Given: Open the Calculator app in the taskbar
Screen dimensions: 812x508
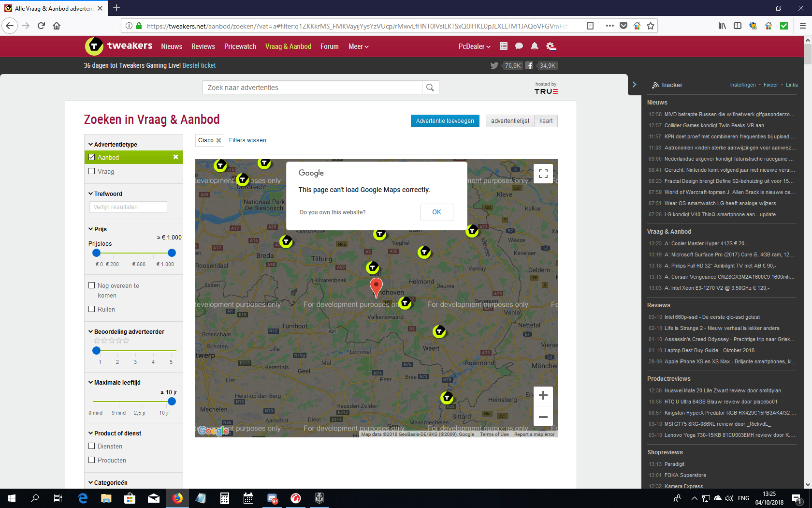Looking at the screenshot, I should [225, 498].
